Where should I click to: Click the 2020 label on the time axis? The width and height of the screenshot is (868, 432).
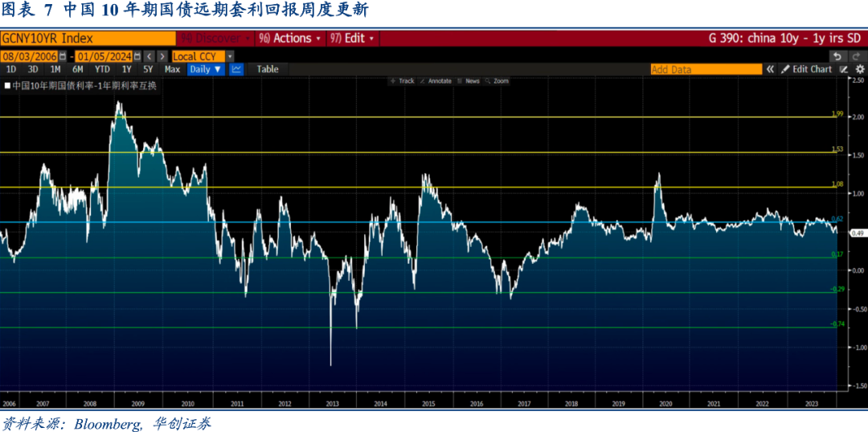coord(666,404)
